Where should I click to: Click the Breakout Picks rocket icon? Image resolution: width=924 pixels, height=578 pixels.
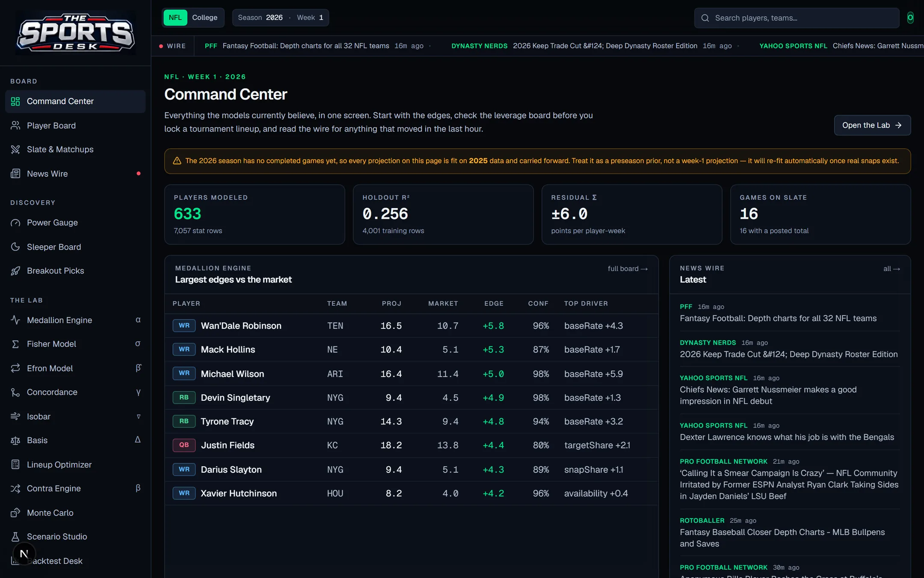[15, 271]
